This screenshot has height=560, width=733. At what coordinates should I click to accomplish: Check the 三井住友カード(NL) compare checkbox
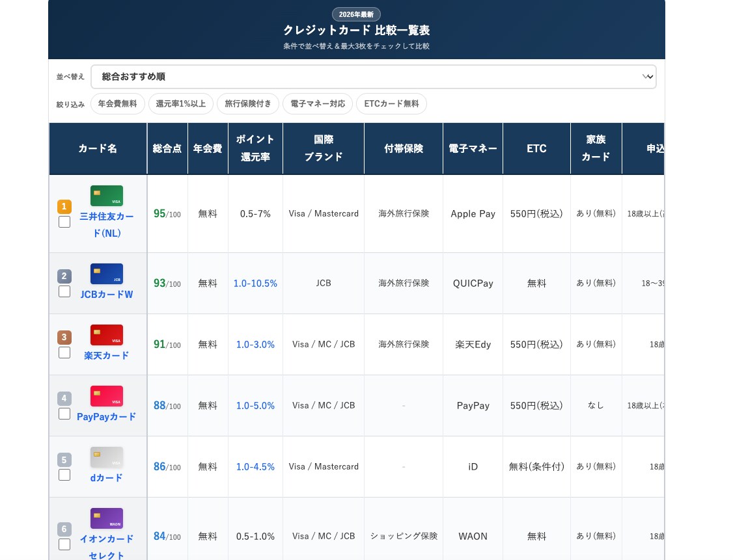[x=64, y=222]
